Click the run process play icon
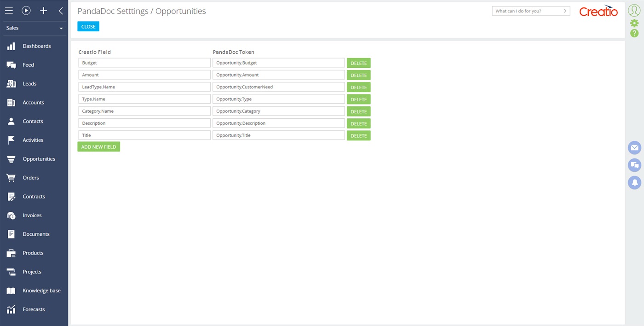Screen dimensions: 644x326 (26, 10)
